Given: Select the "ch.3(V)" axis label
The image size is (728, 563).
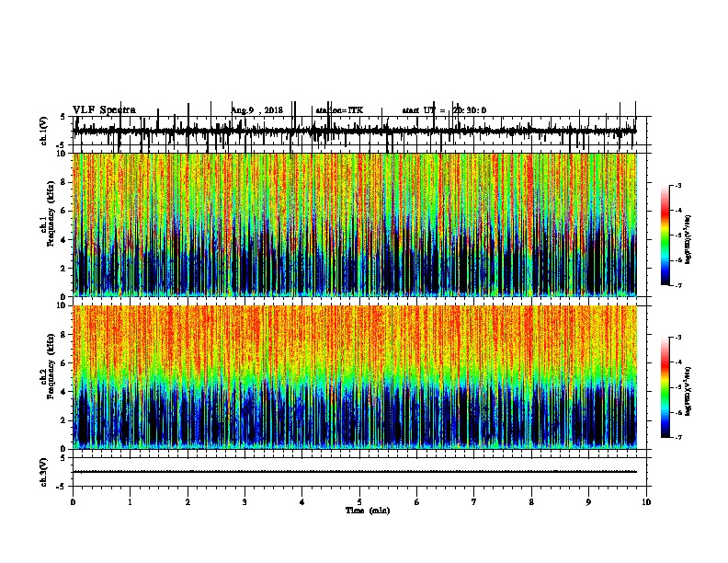Looking at the screenshot, I should (x=43, y=472).
